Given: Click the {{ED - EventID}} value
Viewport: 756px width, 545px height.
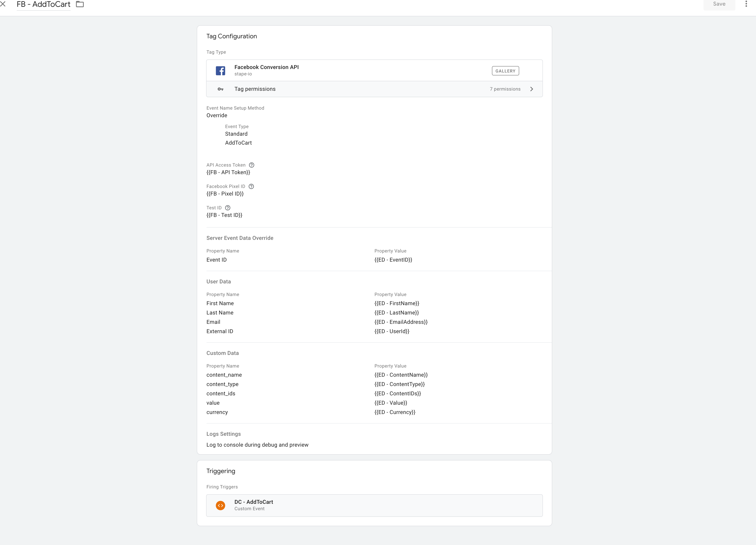Looking at the screenshot, I should coord(393,259).
